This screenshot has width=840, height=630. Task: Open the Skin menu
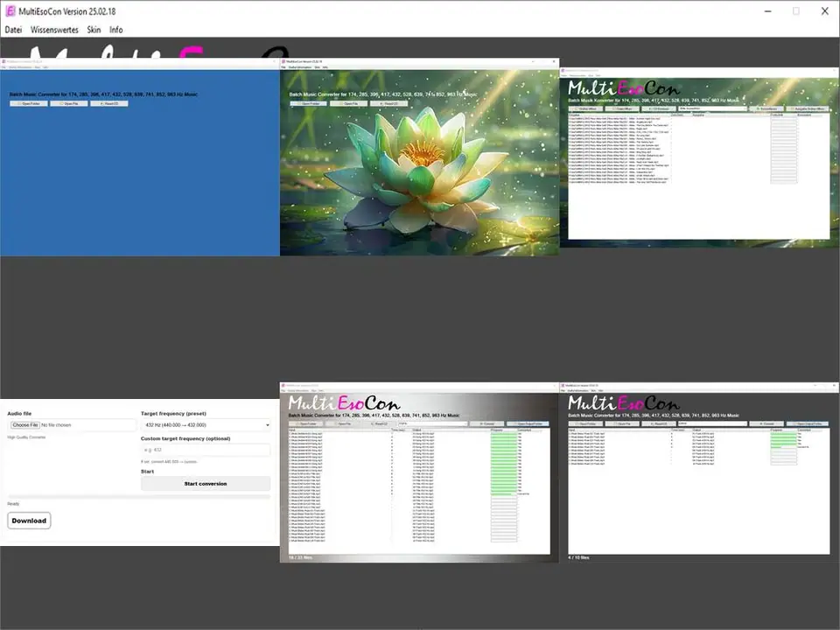tap(94, 29)
